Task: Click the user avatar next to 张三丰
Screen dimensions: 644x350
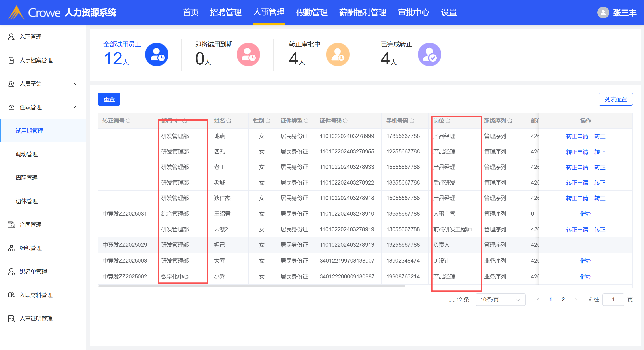Action: 603,13
